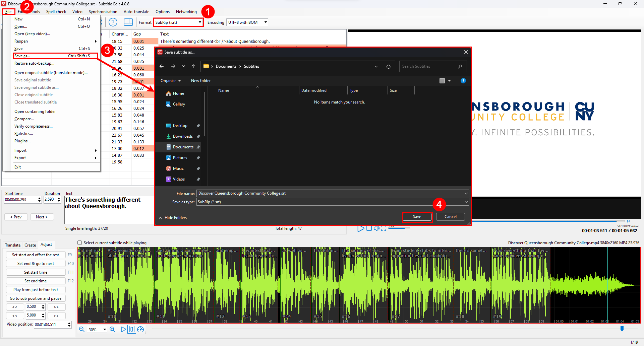
Task: Toggle waveform center-on-position button
Action: point(132,329)
